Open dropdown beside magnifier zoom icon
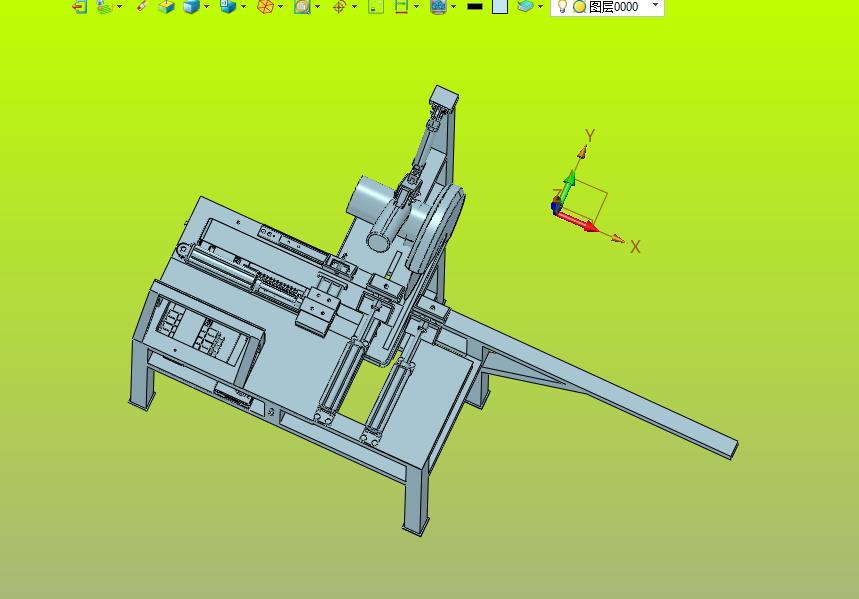Screen dimensions: 859x599 click(x=317, y=7)
